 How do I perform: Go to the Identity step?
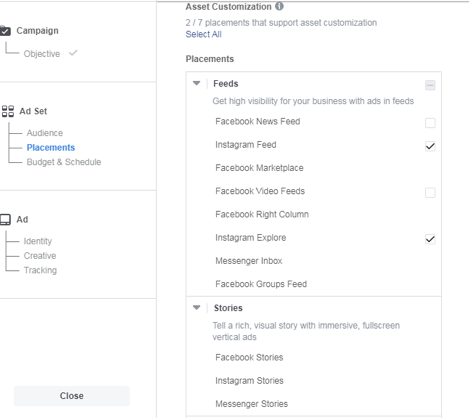[38, 241]
